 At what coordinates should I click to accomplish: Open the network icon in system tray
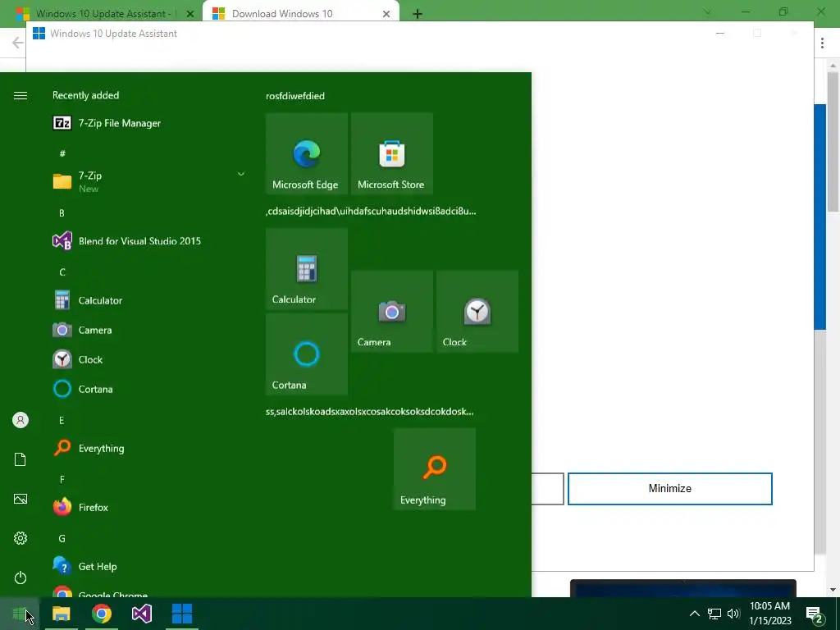714,614
